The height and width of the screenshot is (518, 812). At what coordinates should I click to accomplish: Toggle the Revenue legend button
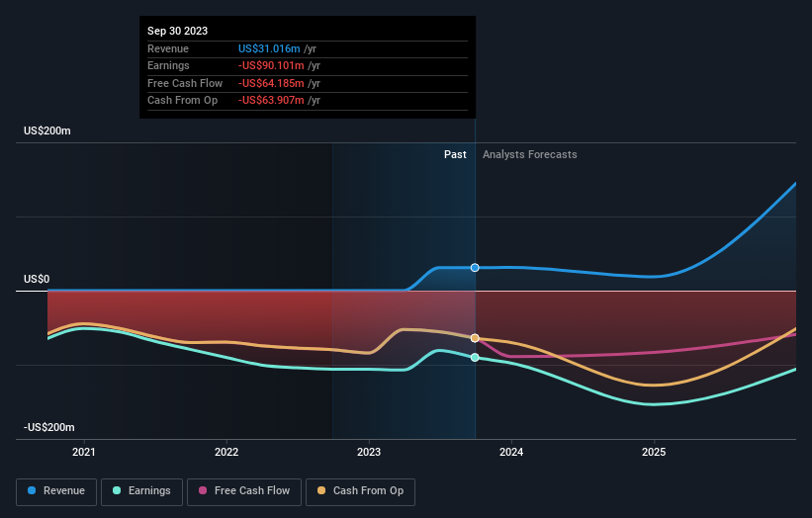(56, 491)
